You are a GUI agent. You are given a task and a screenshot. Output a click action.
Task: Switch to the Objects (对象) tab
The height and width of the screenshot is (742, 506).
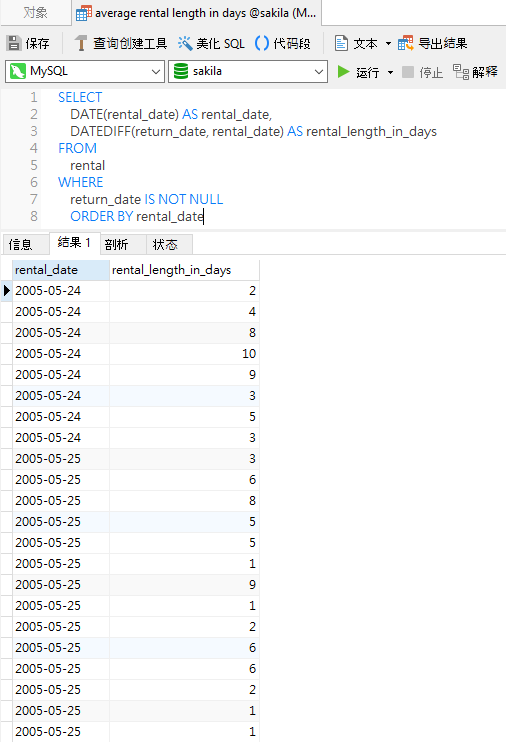coord(36,13)
